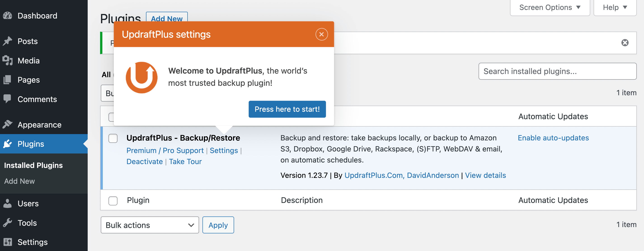Open Media library via its icon
Image resolution: width=644 pixels, height=251 pixels.
point(8,60)
